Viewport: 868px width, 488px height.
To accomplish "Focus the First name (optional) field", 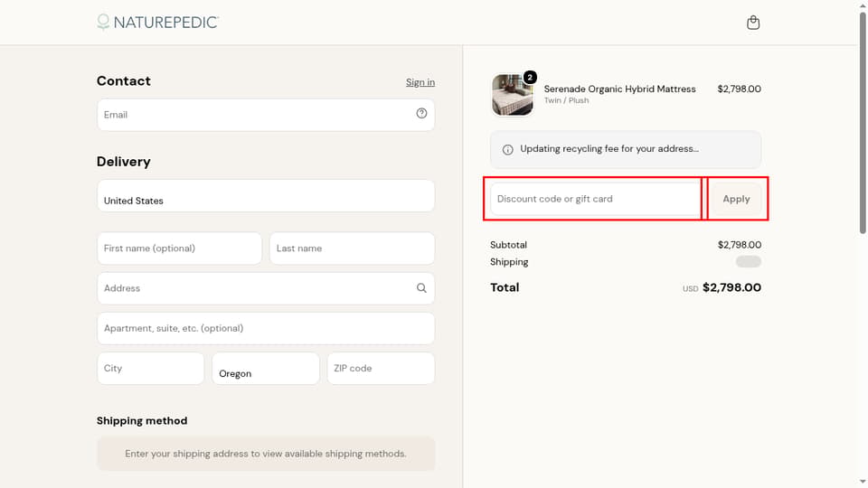I will pos(179,249).
